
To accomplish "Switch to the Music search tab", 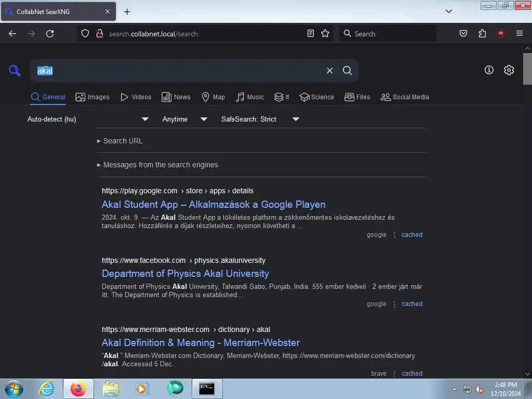I will coord(250,97).
